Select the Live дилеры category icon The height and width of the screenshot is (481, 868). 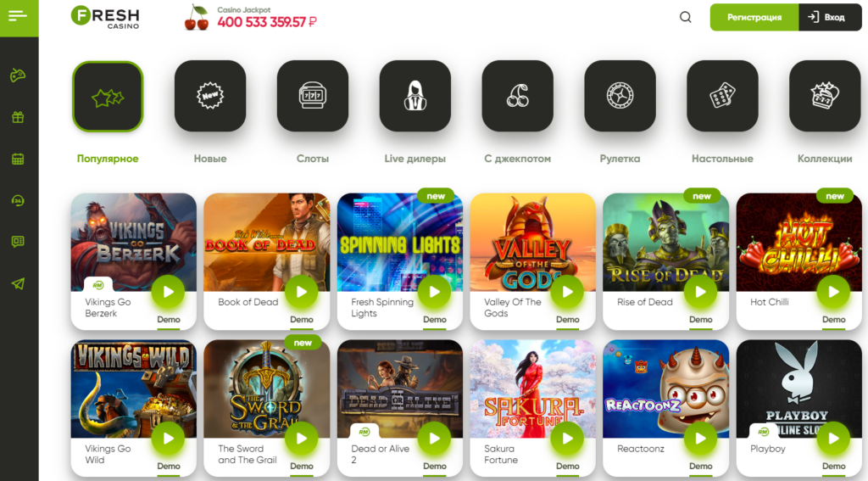pos(415,96)
